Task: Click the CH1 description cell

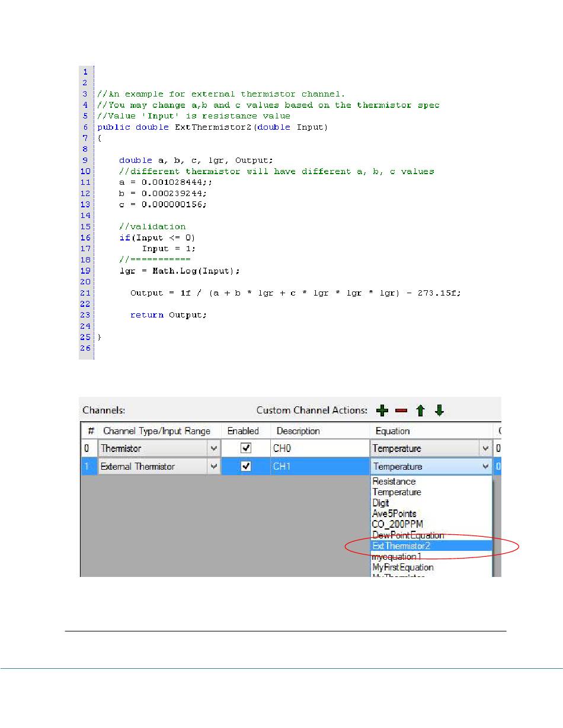Action: (320, 466)
